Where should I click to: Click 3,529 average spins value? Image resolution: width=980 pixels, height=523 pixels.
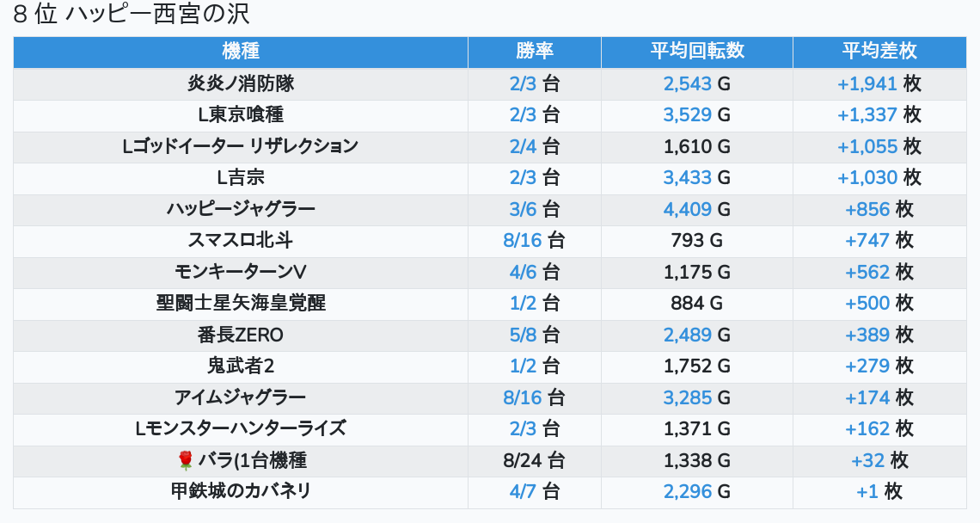coord(687,114)
